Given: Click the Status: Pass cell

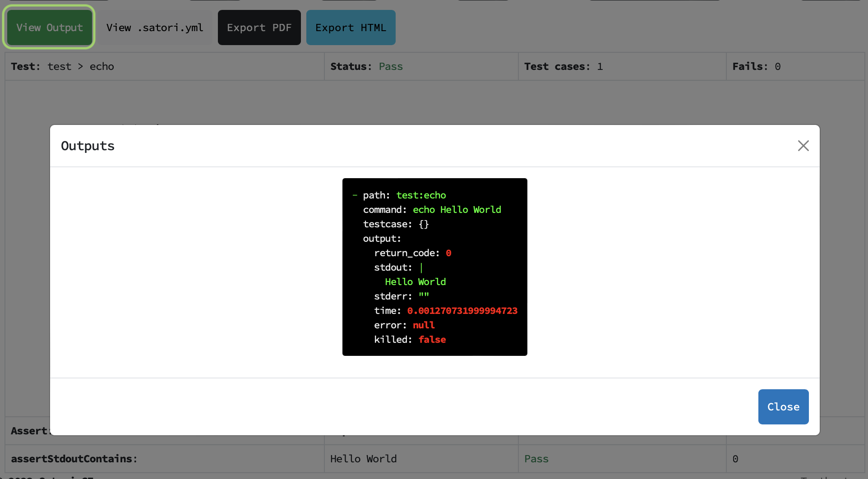Looking at the screenshot, I should [421, 66].
